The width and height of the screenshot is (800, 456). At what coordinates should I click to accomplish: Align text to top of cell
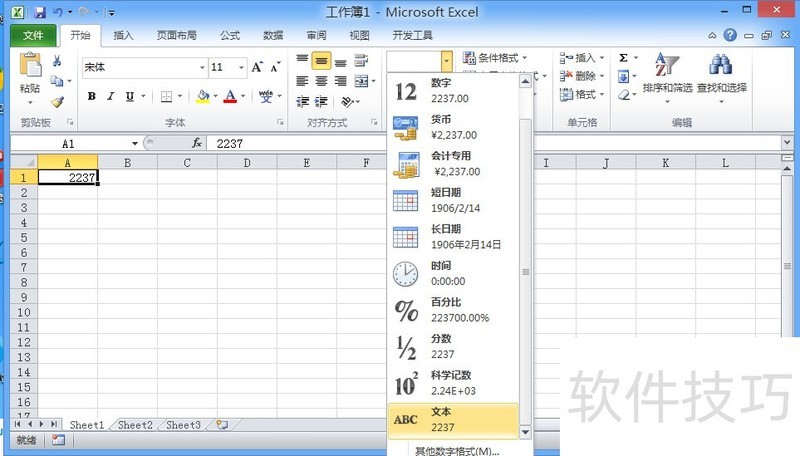point(302,60)
